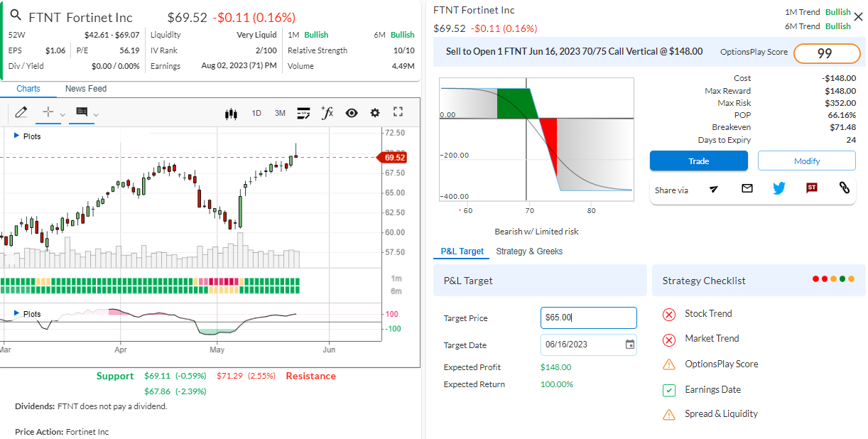Image resolution: width=868 pixels, height=439 pixels.
Task: Add an indicator with the fx icon
Action: (x=327, y=112)
